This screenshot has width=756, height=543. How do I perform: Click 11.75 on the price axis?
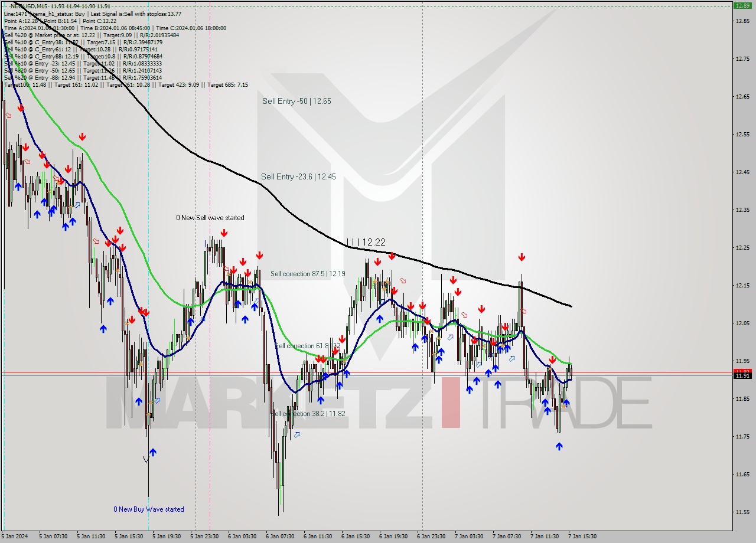click(742, 437)
